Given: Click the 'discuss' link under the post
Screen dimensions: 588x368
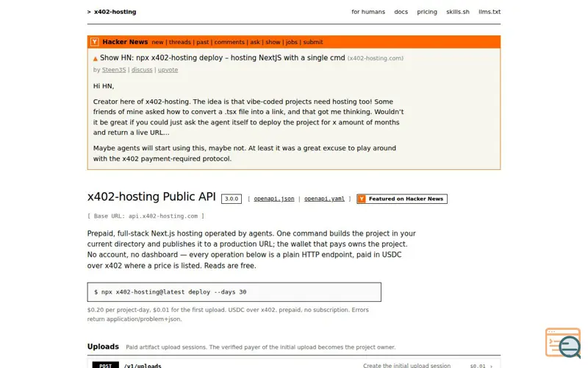Looking at the screenshot, I should pyautogui.click(x=142, y=70).
